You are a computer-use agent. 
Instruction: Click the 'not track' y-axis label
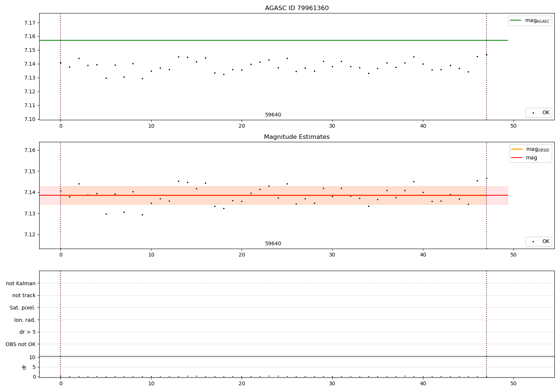[24, 296]
